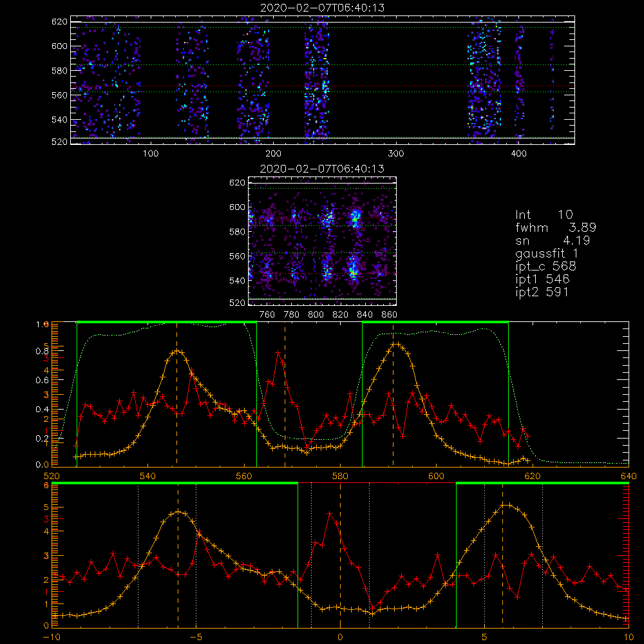Click y-axis label 0.2 on profile plot
This screenshot has width=644, height=644.
click(x=43, y=438)
